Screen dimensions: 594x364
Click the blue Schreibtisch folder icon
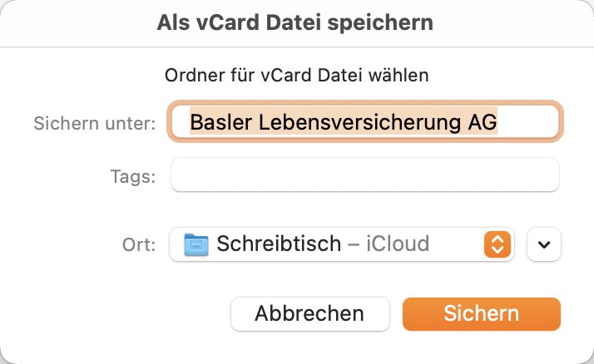tap(196, 244)
